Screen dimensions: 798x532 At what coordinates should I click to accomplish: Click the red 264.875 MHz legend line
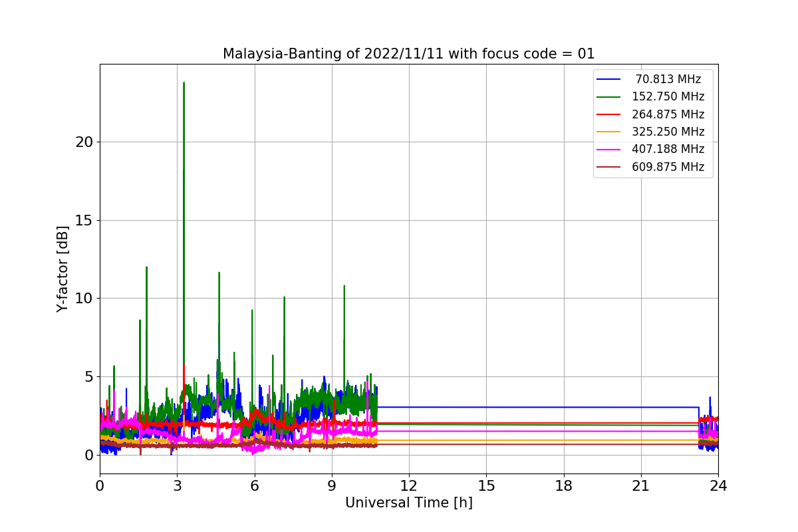(608, 114)
